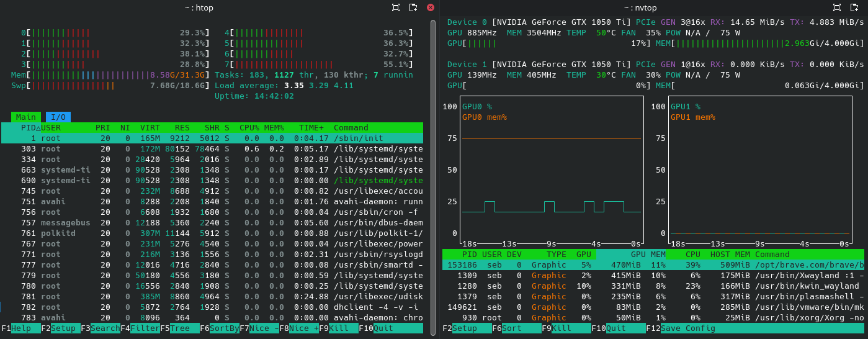Select the kwin_wayland process row in nvtop
This screenshot has height=339, width=868.
pyautogui.click(x=651, y=286)
